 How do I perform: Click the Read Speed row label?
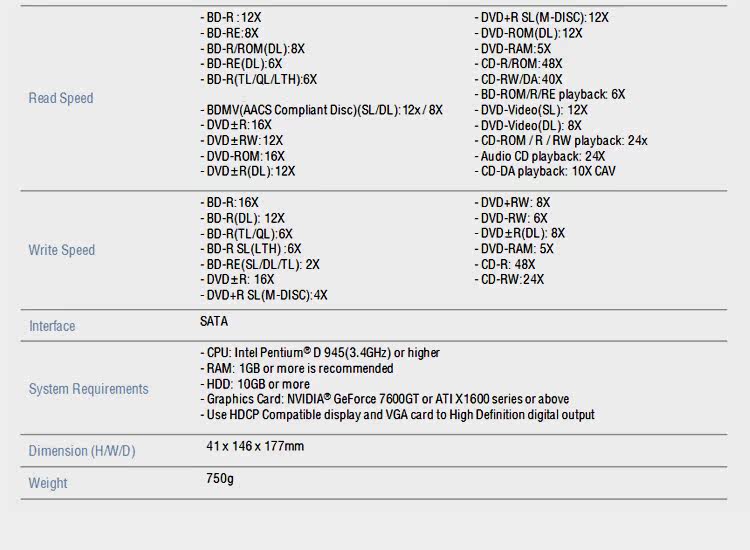pyautogui.click(x=61, y=98)
